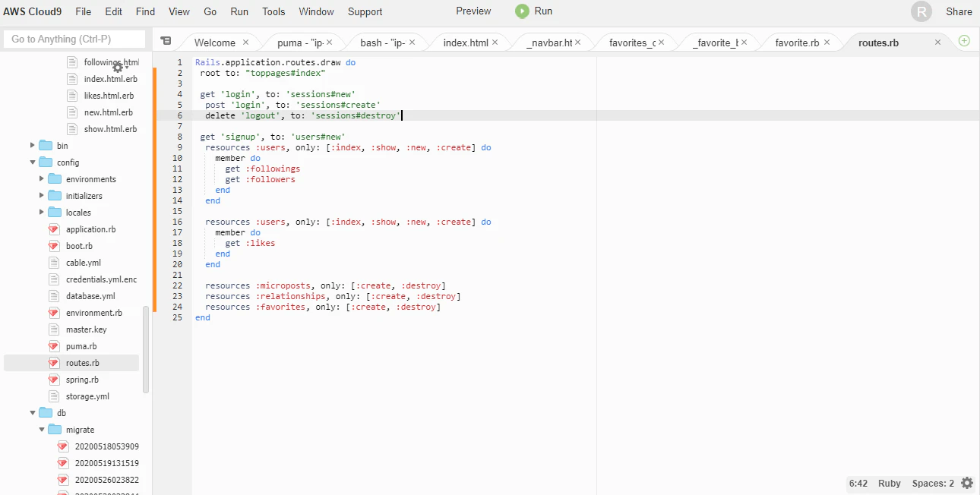Viewport: 980px width, 495px height.
Task: Open migration 20200519131519 file
Action: click(x=106, y=463)
